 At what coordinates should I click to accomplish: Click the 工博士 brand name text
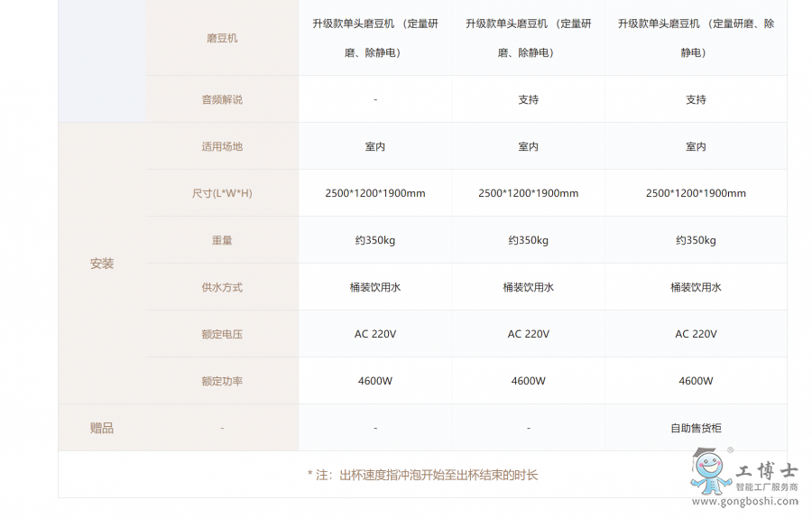point(767,471)
